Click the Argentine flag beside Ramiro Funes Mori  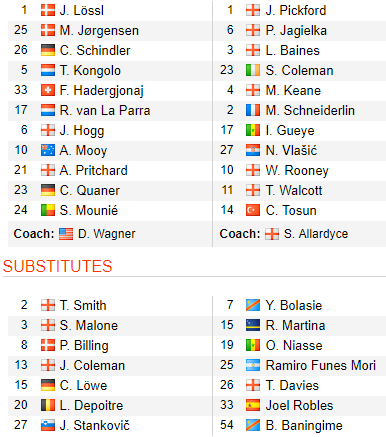coord(253,365)
